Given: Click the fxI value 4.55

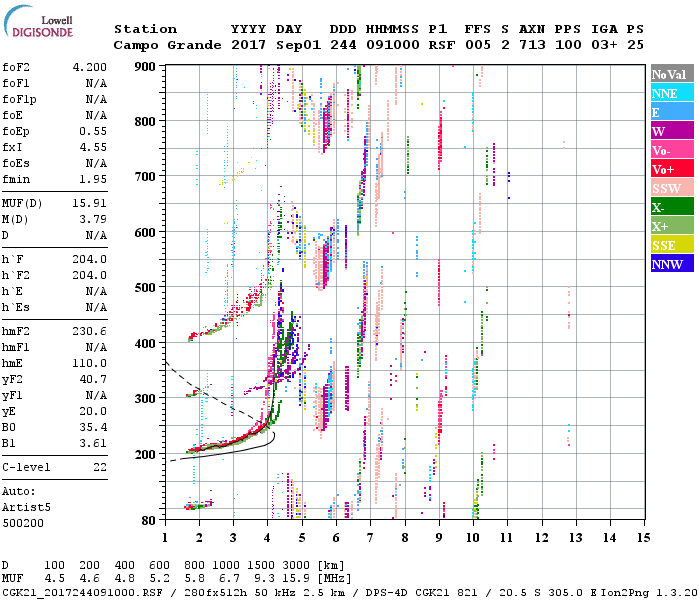Looking at the screenshot, I should point(93,147).
